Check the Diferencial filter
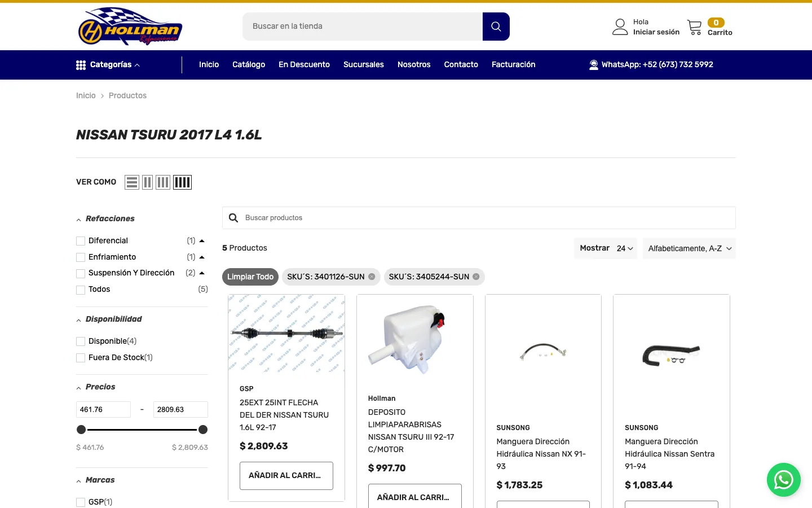This screenshot has height=508, width=812. (x=81, y=241)
